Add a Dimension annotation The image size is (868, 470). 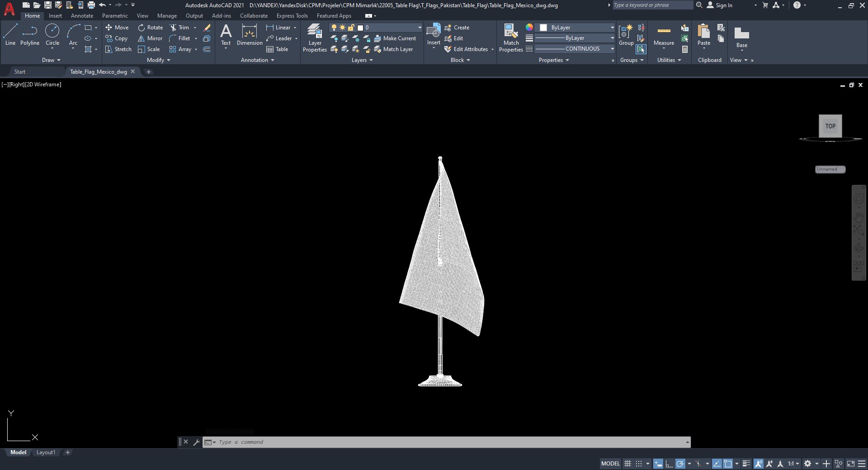250,35
